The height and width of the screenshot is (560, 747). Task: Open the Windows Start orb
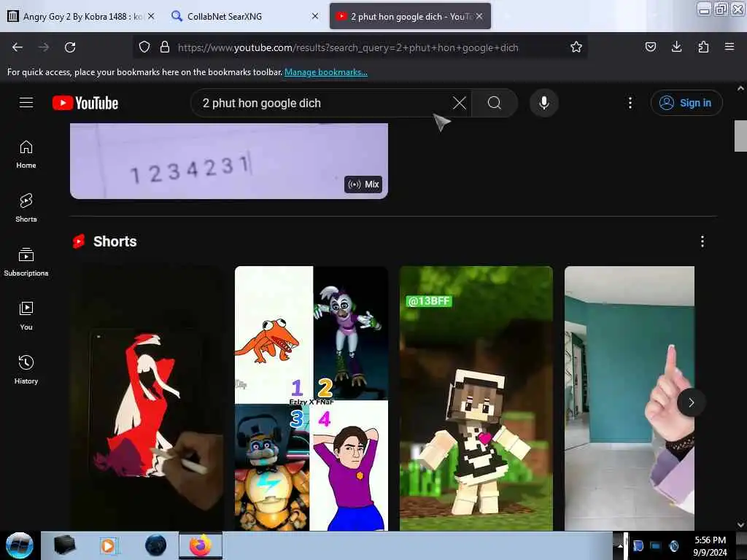click(20, 545)
